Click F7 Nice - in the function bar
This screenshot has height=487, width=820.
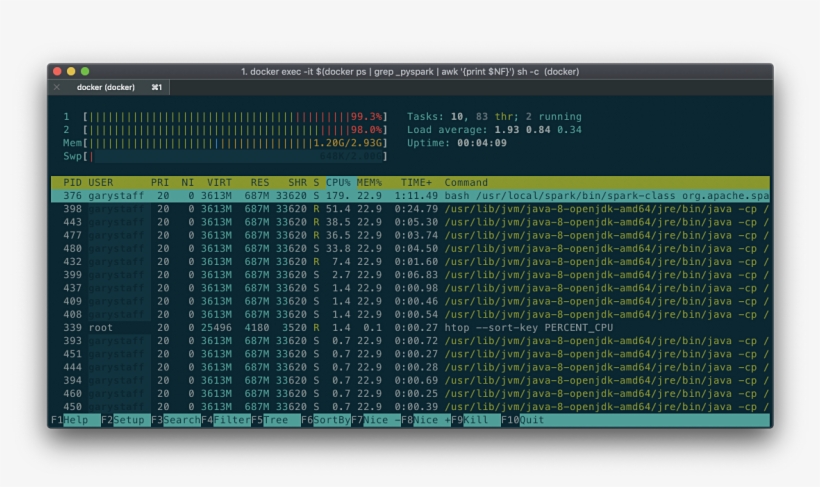pyautogui.click(x=376, y=420)
